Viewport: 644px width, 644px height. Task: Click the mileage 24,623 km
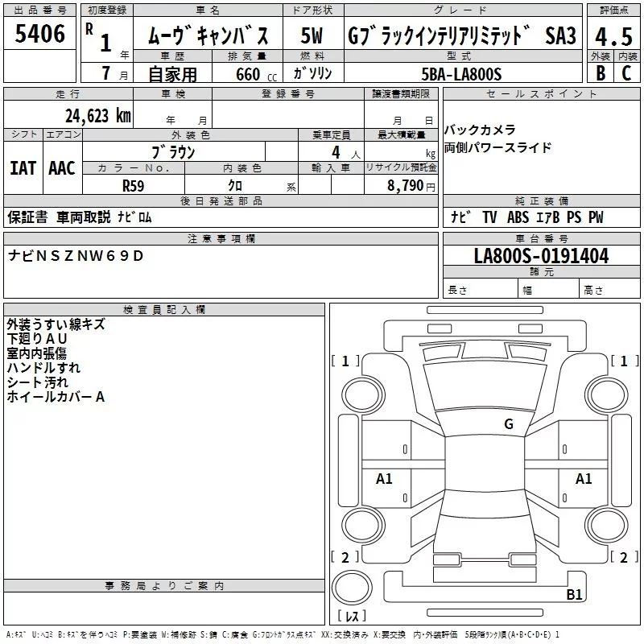tap(98, 115)
